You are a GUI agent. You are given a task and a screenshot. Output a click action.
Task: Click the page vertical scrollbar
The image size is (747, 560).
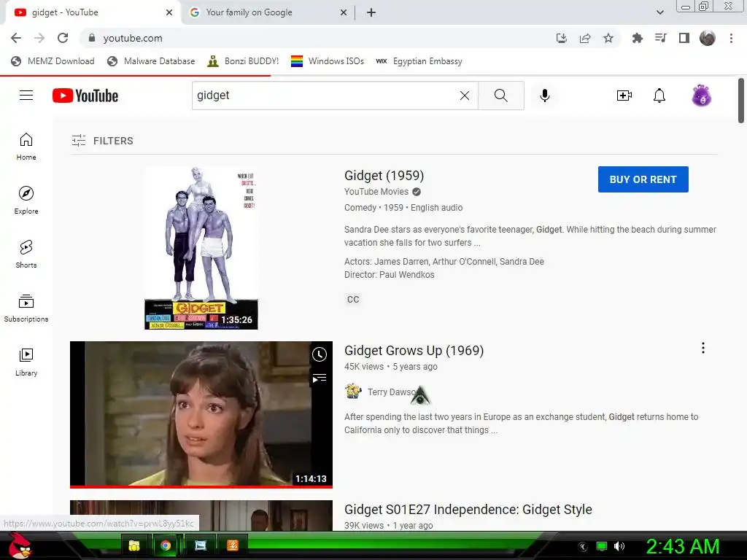741,100
